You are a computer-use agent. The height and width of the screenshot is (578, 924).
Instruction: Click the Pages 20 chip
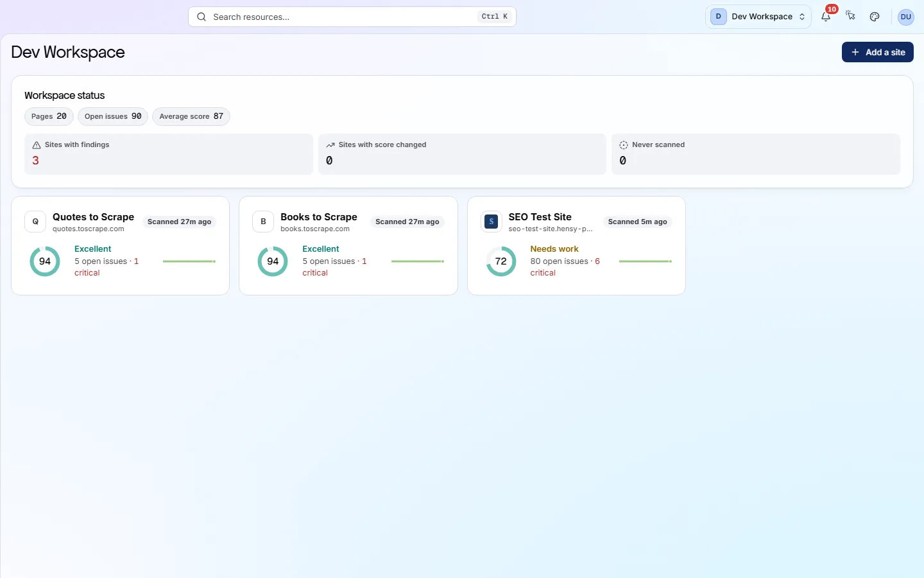[x=49, y=116]
